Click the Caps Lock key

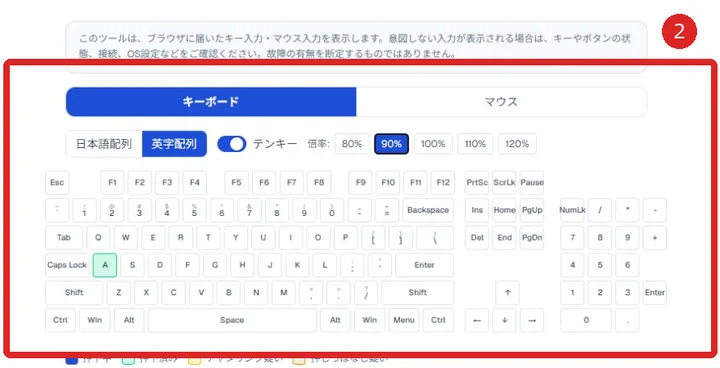click(67, 265)
